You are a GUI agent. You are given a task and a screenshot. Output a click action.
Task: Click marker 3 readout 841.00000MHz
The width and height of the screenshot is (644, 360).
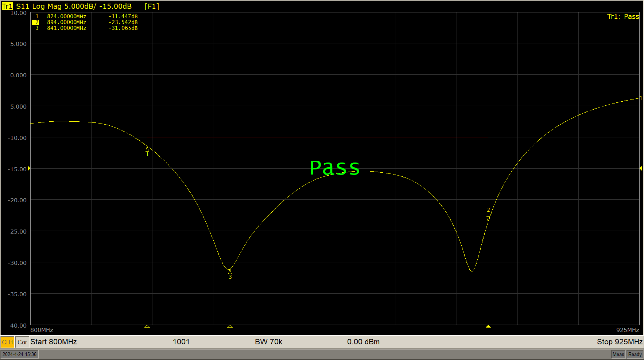point(67,28)
